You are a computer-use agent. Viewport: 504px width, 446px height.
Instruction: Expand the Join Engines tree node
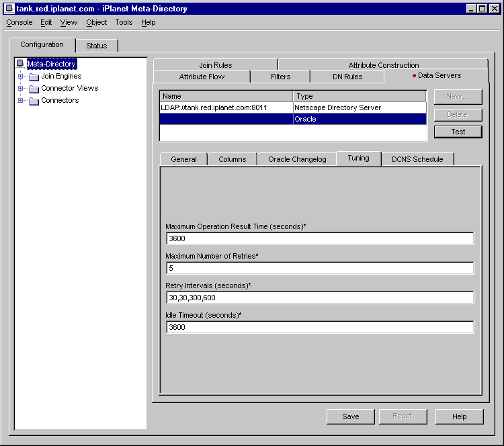pyautogui.click(x=21, y=76)
